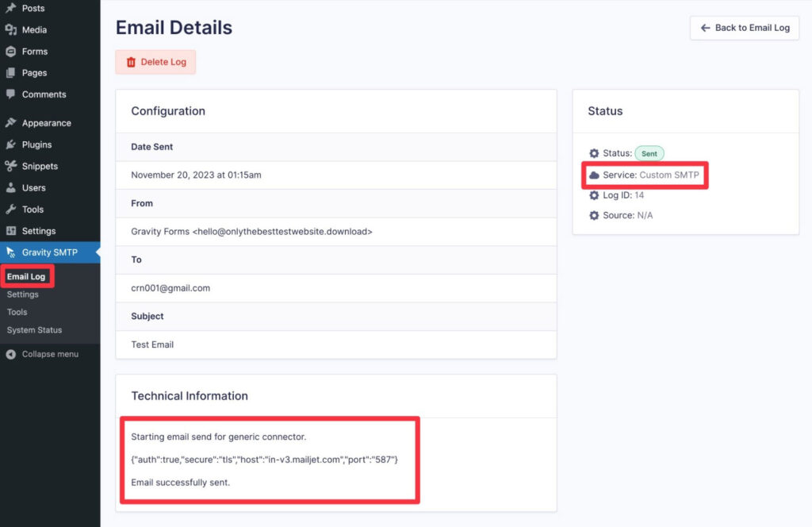The image size is (812, 527).
Task: Select the System Status submenu item
Action: (x=33, y=329)
